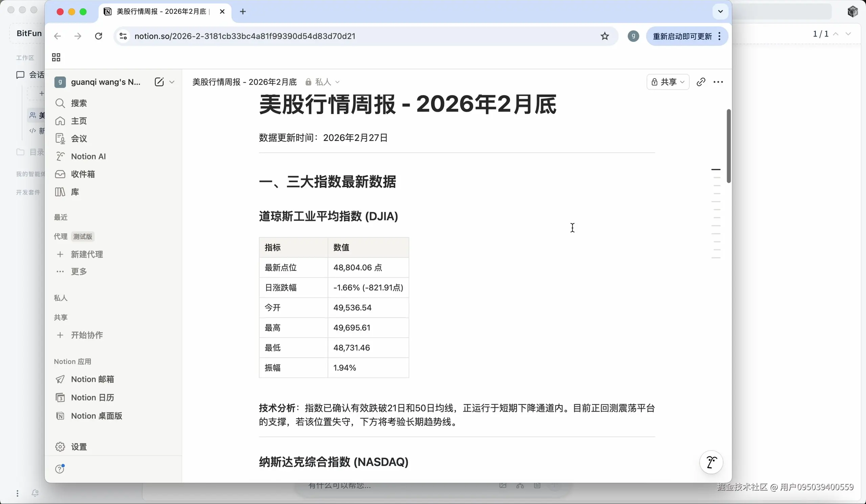This screenshot has width=866, height=504.
Task: Open Notion 日历 from the sidebar
Action: click(x=92, y=397)
